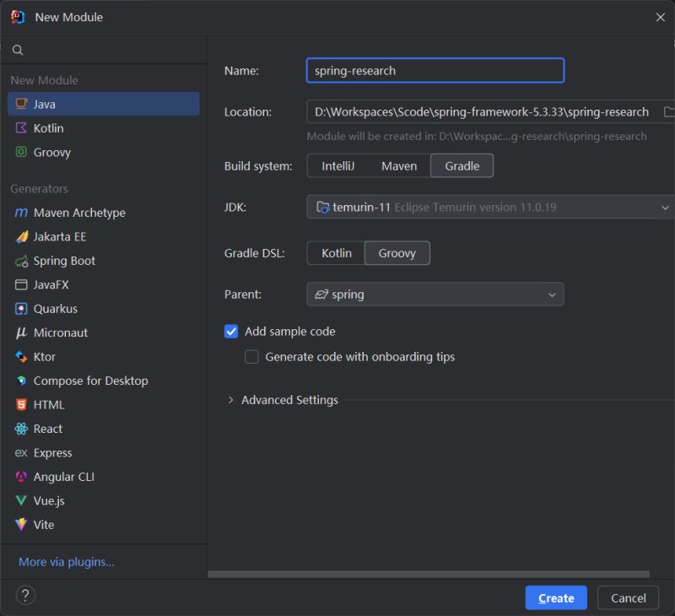Click the Name input field

[435, 71]
